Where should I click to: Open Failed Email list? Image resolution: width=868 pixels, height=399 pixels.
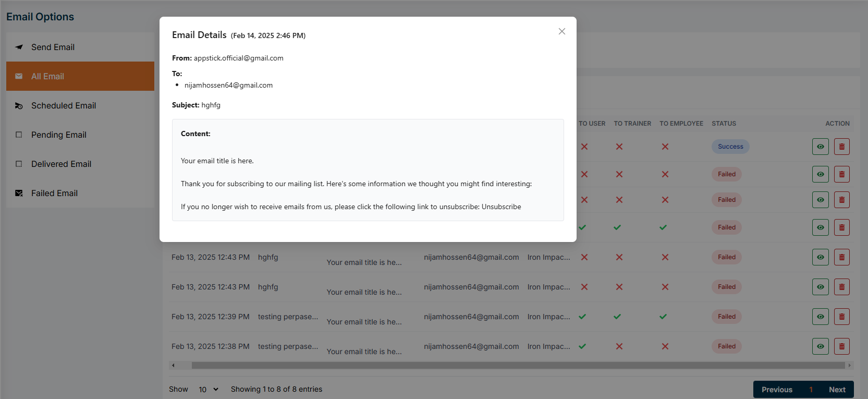click(80, 193)
